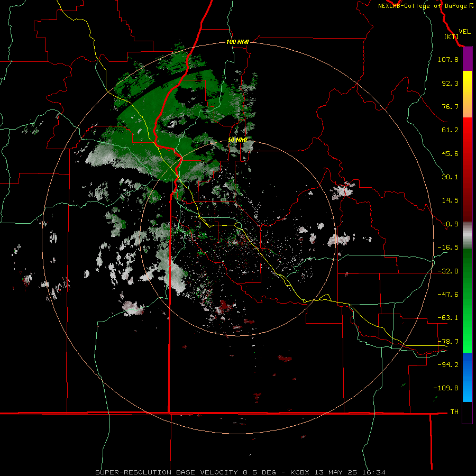Click the -32.0 legend value
Image resolution: width=476 pixels, height=476 pixels.
click(448, 271)
